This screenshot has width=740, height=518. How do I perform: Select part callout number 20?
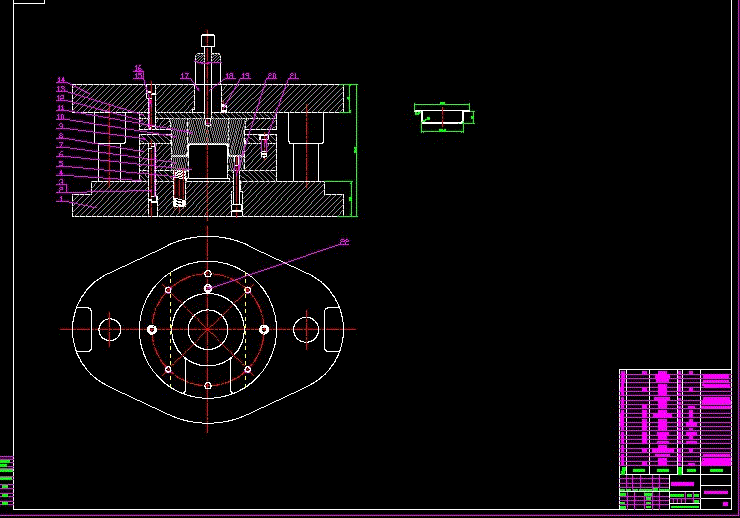[272, 76]
